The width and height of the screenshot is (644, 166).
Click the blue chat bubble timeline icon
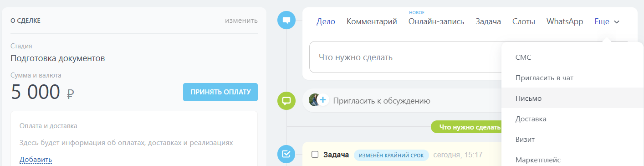pyautogui.click(x=286, y=20)
